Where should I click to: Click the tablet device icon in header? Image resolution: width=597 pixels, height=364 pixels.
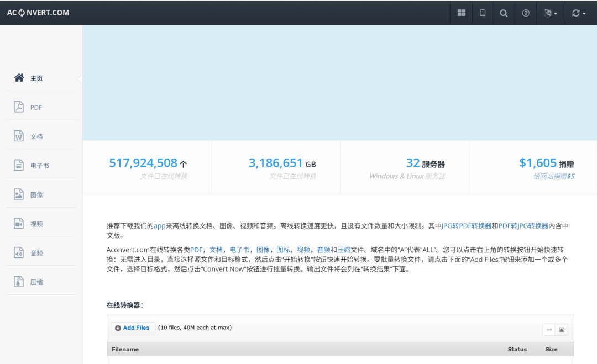pyautogui.click(x=483, y=13)
